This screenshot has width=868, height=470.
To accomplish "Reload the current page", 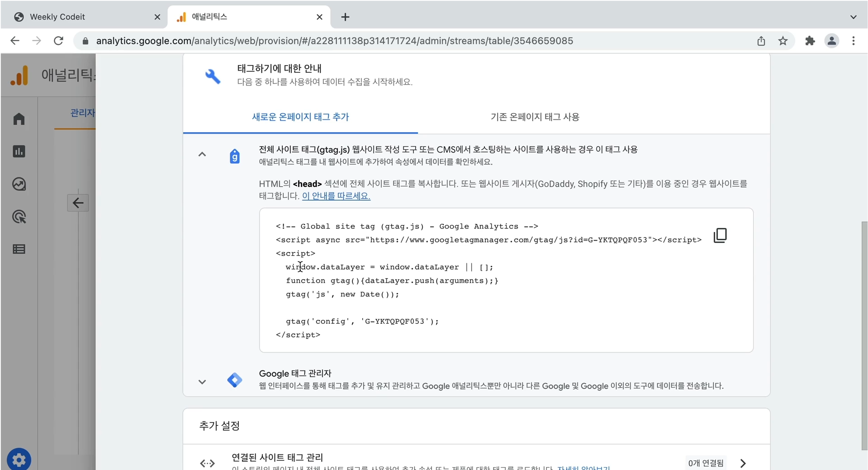I will (58, 41).
